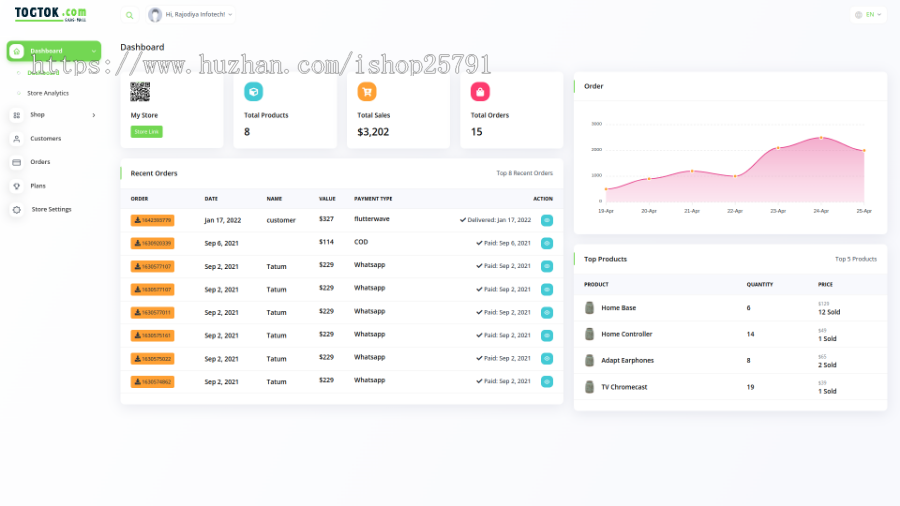The height and width of the screenshot is (506, 900).
Task: View order delivered Jan 17, 2022 eye icon
Action: (547, 220)
